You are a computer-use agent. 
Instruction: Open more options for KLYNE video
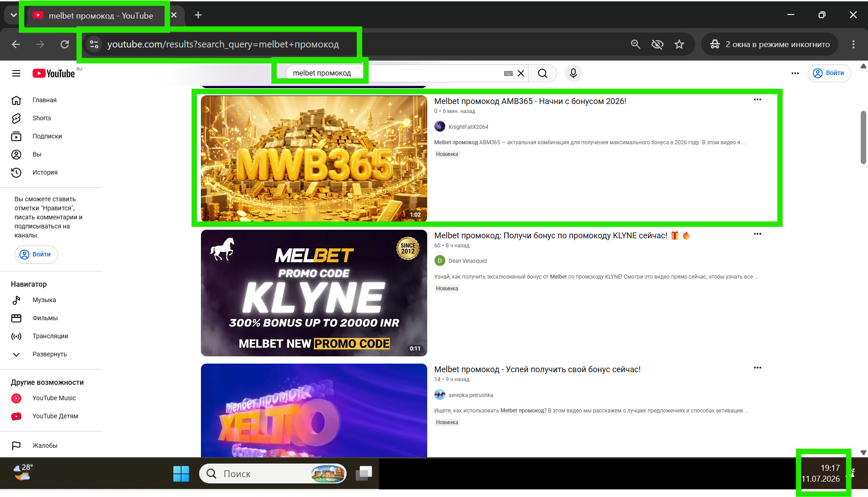[x=758, y=234]
